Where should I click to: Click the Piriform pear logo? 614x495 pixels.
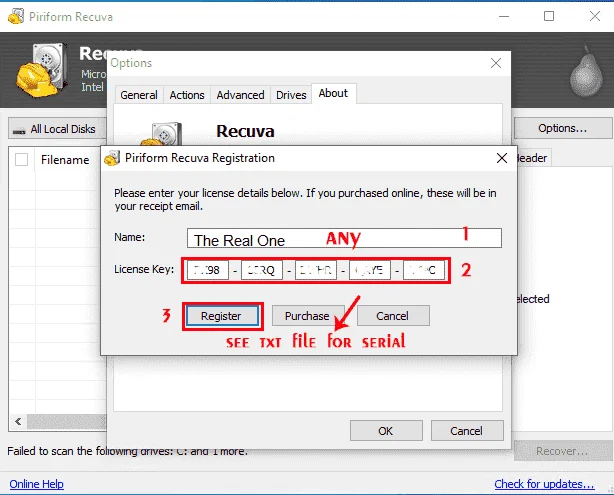[586, 72]
